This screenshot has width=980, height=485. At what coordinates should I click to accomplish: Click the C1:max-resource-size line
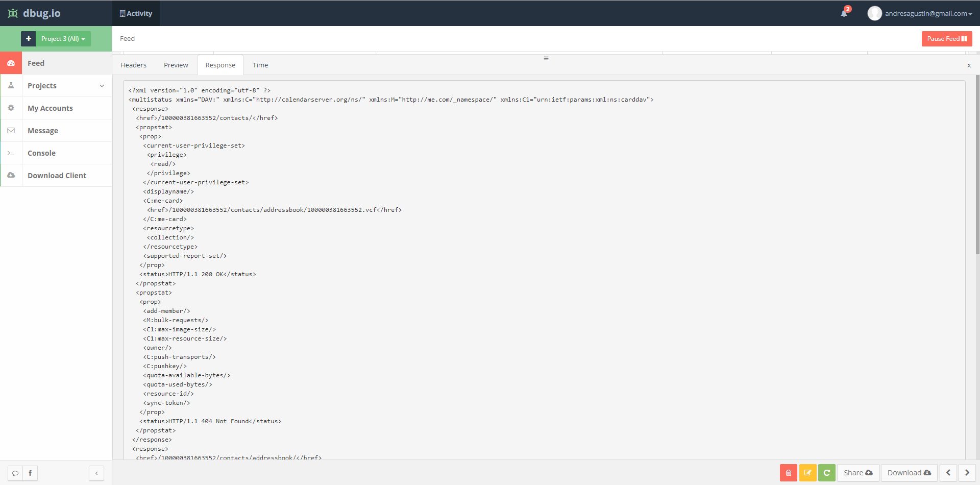(x=185, y=338)
